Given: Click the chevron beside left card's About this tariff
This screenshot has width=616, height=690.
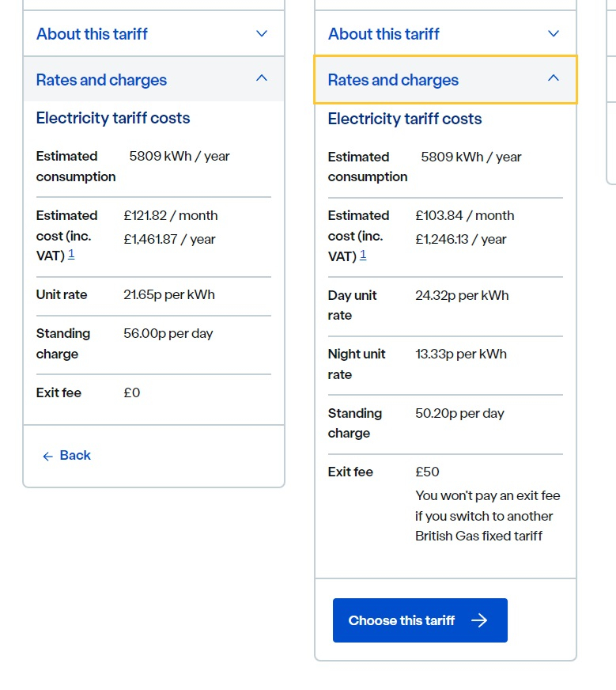Looking at the screenshot, I should point(262,34).
